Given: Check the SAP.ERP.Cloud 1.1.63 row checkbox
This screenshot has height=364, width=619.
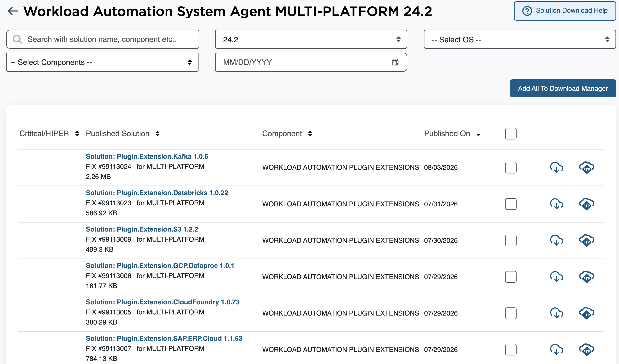Looking at the screenshot, I should point(511,349).
